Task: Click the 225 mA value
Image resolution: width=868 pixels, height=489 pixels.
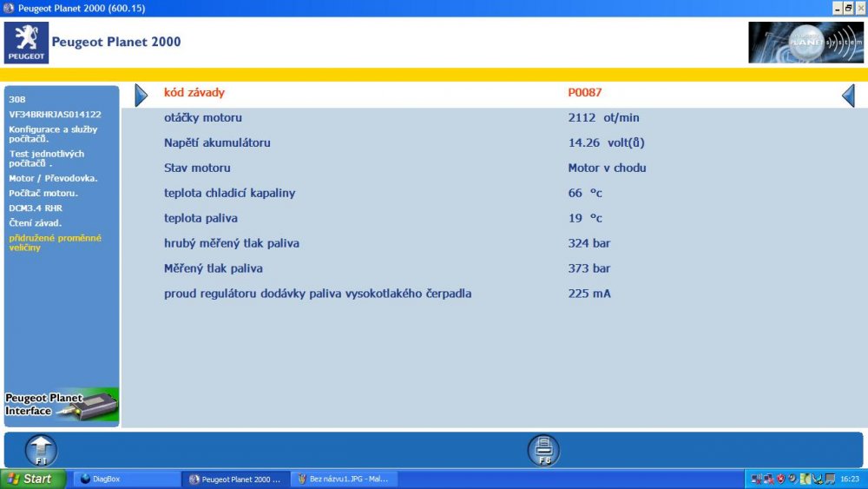Action: (x=589, y=294)
